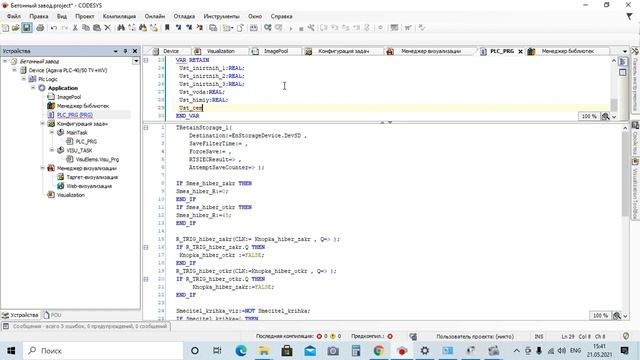Collapse the Device (Agava PLC-40/50) node
The height and width of the screenshot is (360, 640).
(x=14, y=70)
